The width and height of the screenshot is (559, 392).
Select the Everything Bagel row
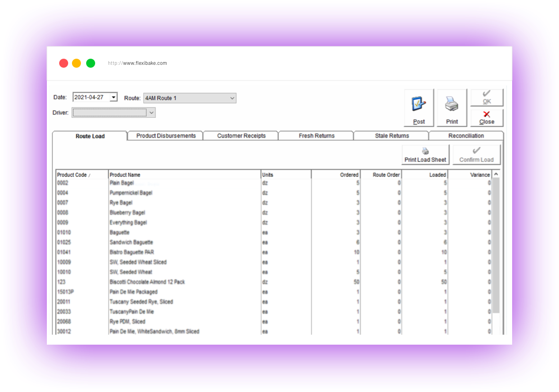(x=274, y=223)
